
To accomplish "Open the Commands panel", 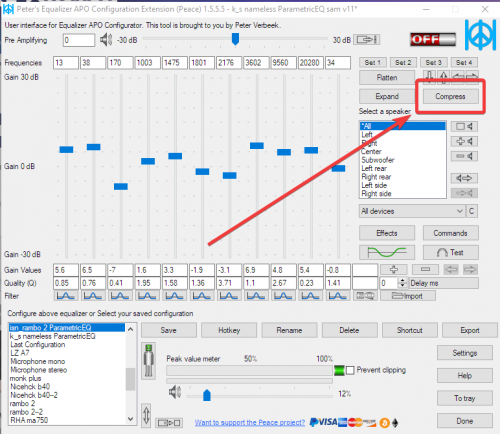I will [450, 233].
